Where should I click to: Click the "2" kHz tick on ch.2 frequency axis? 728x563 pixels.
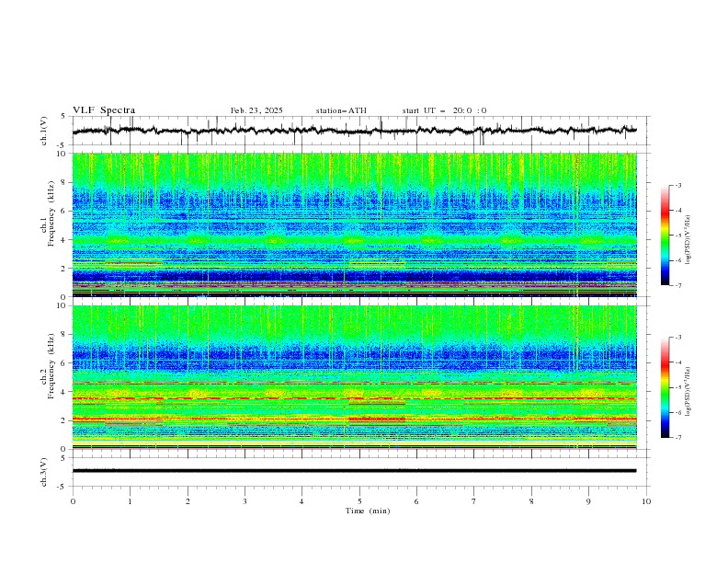64,420
